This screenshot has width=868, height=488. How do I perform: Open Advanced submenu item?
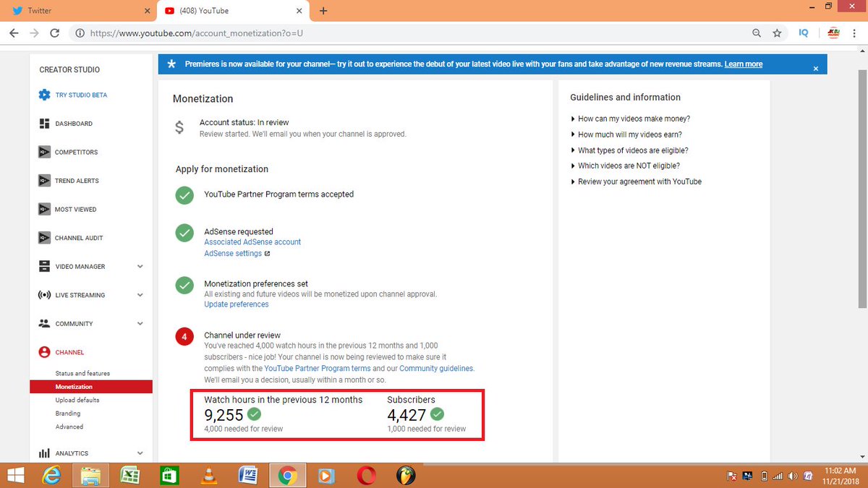click(69, 427)
